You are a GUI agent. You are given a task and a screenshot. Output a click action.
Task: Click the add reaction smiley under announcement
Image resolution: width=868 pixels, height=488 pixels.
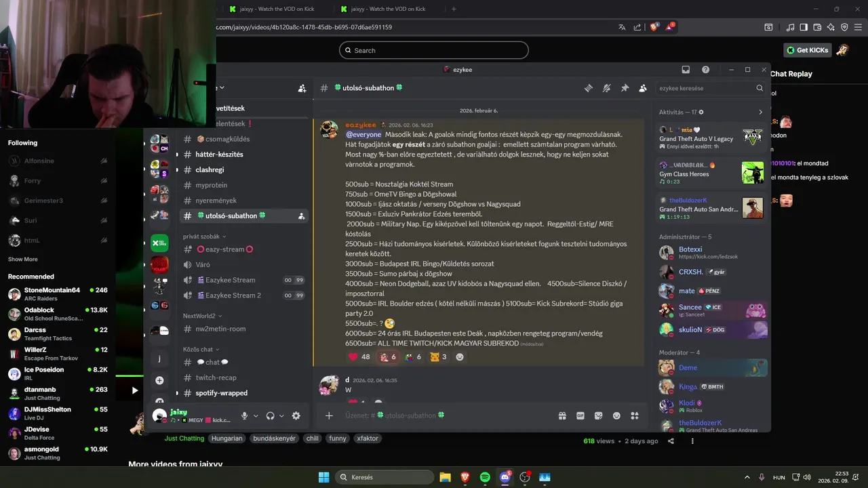(x=460, y=357)
